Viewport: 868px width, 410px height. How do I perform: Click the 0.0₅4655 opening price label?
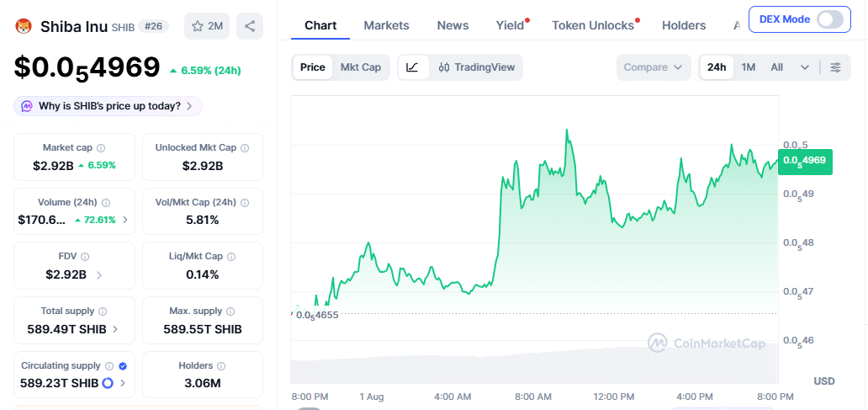pos(316,315)
